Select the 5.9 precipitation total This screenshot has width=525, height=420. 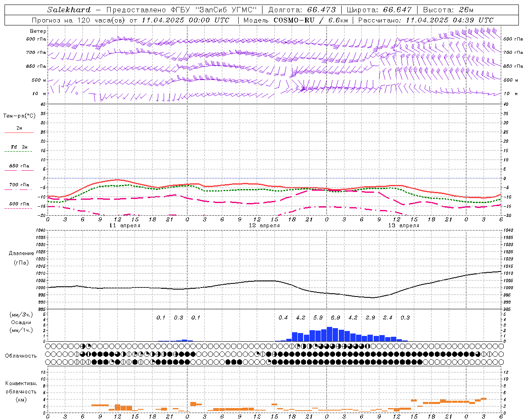pyautogui.click(x=318, y=317)
